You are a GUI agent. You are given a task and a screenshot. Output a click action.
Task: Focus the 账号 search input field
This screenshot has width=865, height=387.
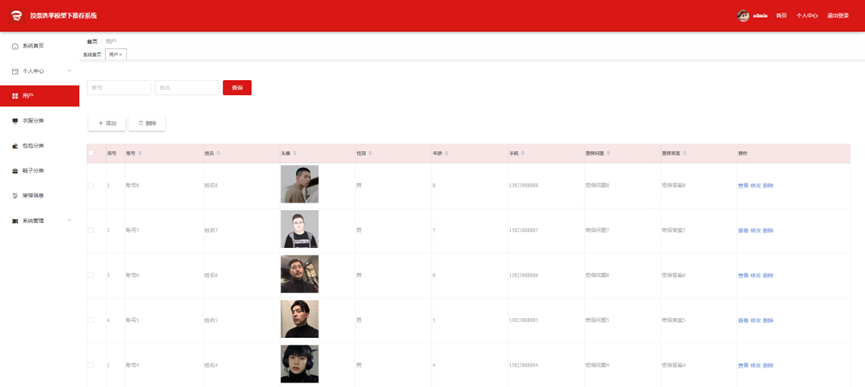click(119, 88)
